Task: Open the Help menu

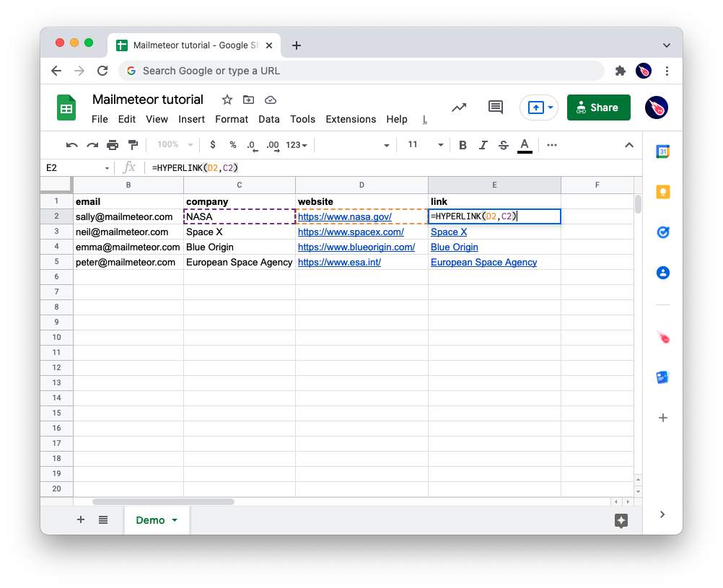Action: [x=397, y=120]
